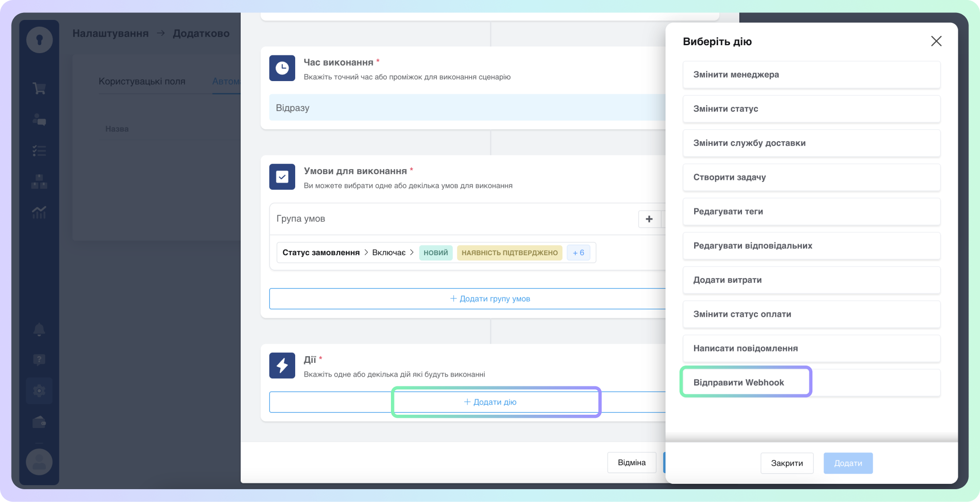Viewport: 980px width, 502px height.
Task: Open the Включає condition operator
Action: tap(389, 253)
